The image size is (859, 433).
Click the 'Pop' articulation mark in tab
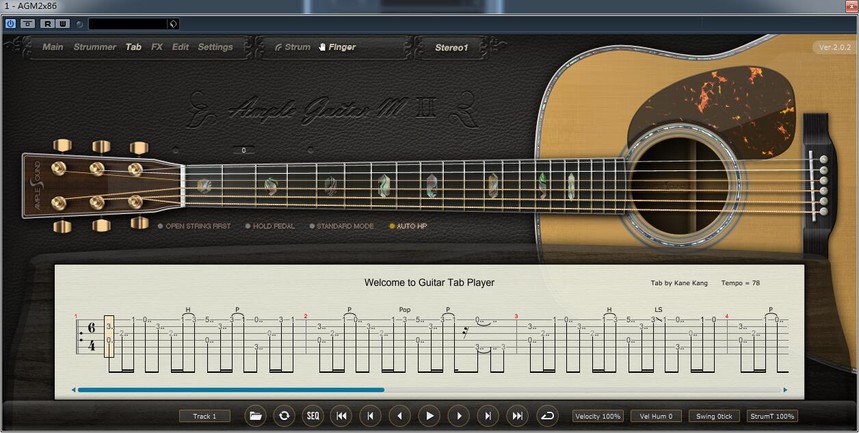click(x=404, y=310)
